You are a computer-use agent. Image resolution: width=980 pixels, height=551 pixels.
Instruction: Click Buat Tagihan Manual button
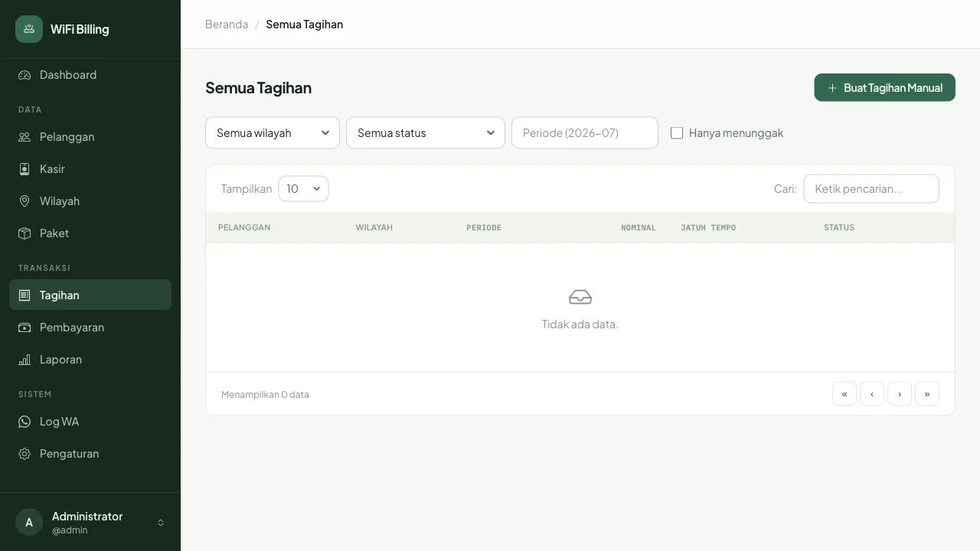point(884,87)
